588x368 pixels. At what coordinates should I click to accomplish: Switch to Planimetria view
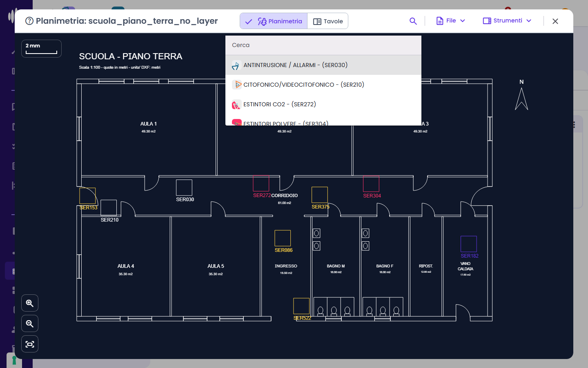pyautogui.click(x=274, y=21)
